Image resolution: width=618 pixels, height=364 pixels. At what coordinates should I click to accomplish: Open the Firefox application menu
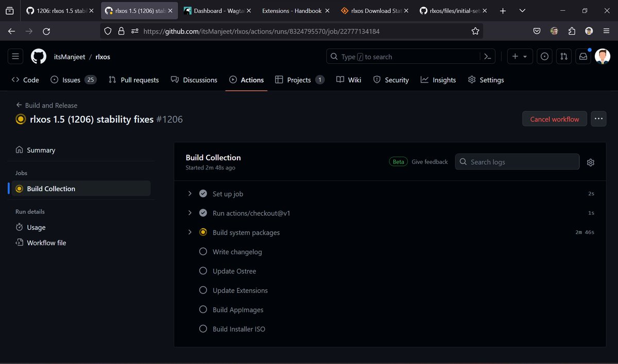tap(607, 31)
